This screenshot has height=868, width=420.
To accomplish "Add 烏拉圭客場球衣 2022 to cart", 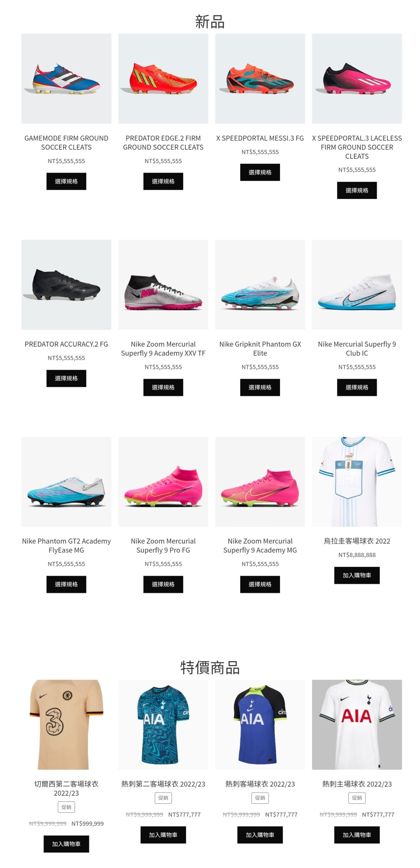I will coord(357,575).
